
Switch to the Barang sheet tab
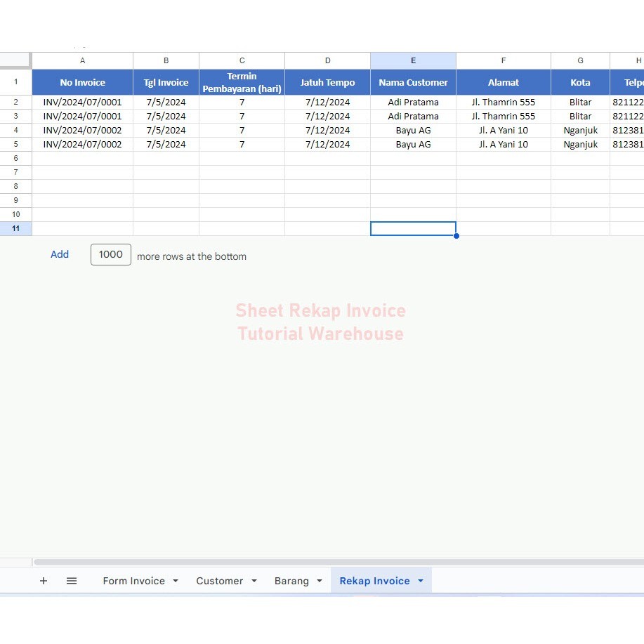click(291, 581)
